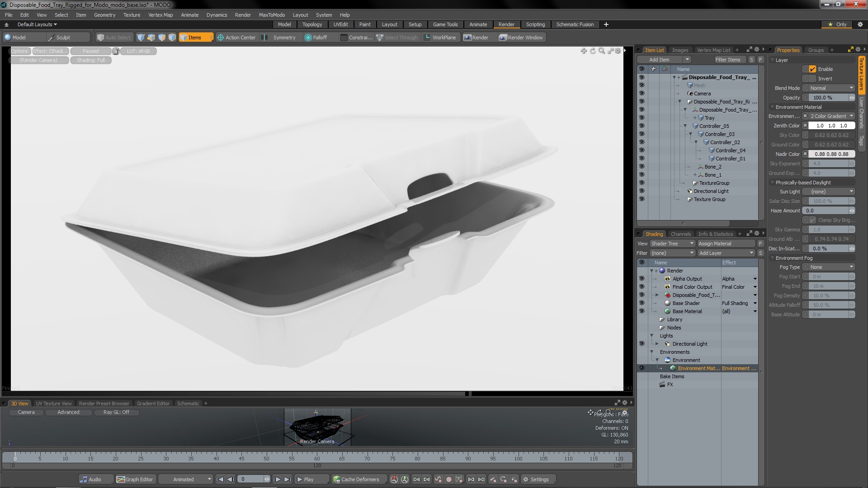This screenshot has height=488, width=868.
Task: Select the Falloff tool icon
Action: click(x=308, y=38)
